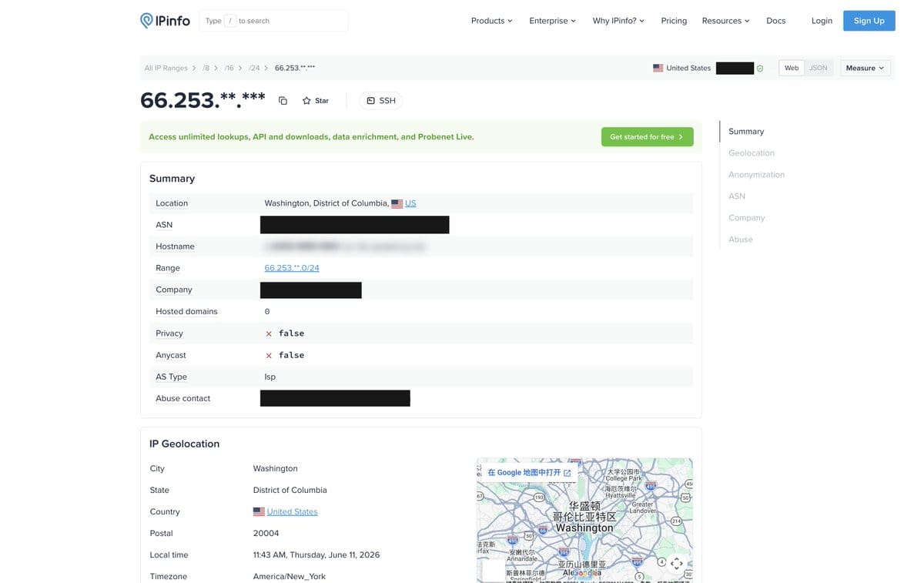Open the Docs page
The height and width of the screenshot is (583, 924).
(x=776, y=21)
